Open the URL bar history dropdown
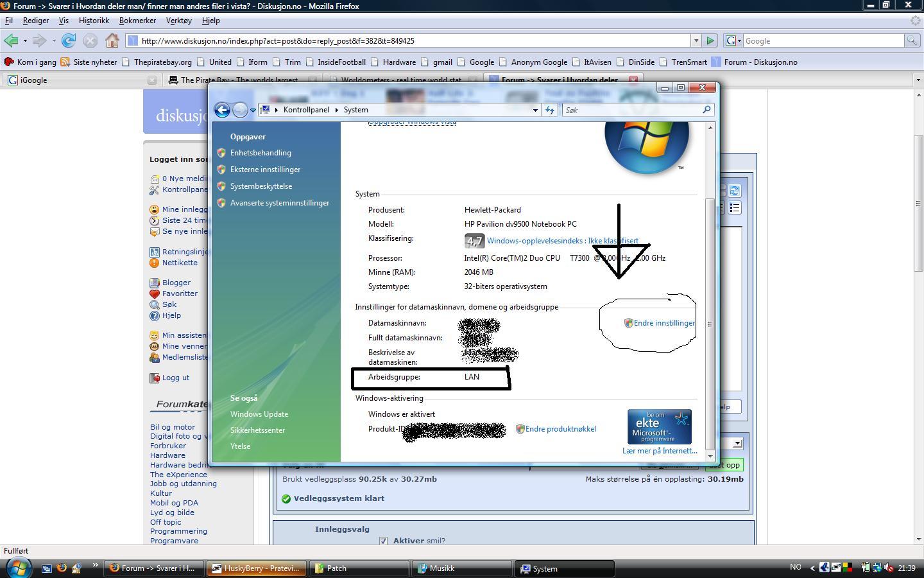 coord(696,40)
